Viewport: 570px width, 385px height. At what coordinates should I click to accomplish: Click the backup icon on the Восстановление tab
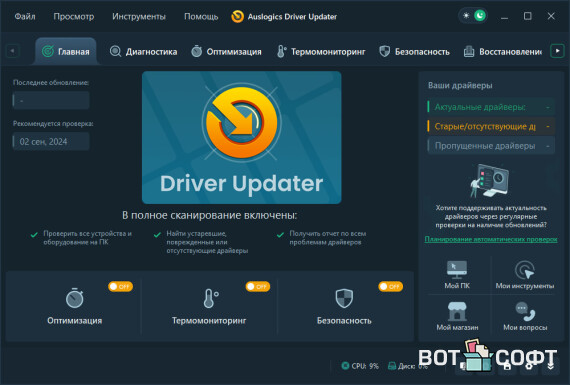point(469,52)
